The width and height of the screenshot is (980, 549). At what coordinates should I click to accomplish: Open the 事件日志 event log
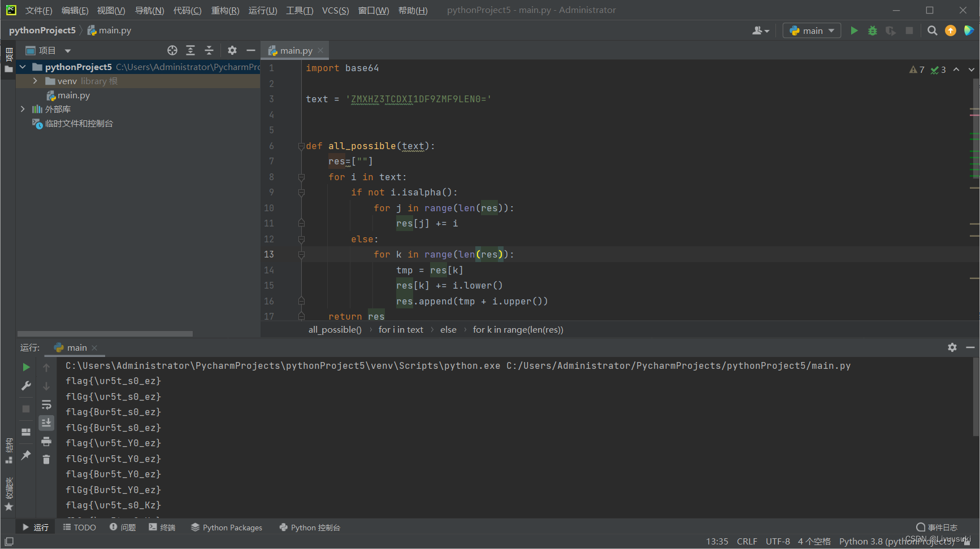(936, 528)
